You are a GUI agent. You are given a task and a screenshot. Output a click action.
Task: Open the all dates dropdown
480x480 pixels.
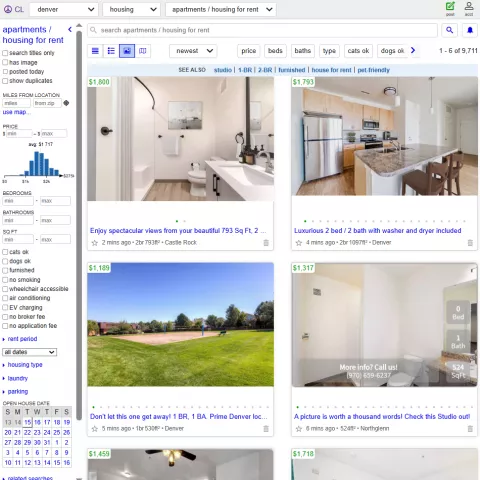coord(30,352)
